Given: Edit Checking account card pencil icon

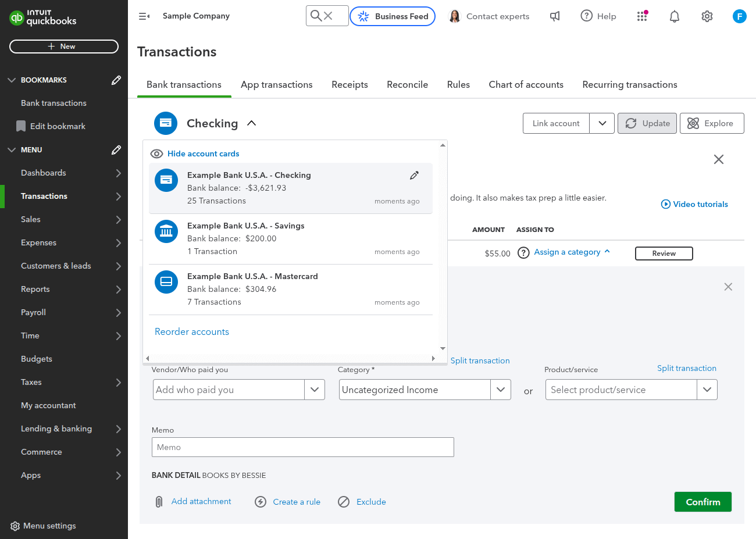Looking at the screenshot, I should 414,175.
